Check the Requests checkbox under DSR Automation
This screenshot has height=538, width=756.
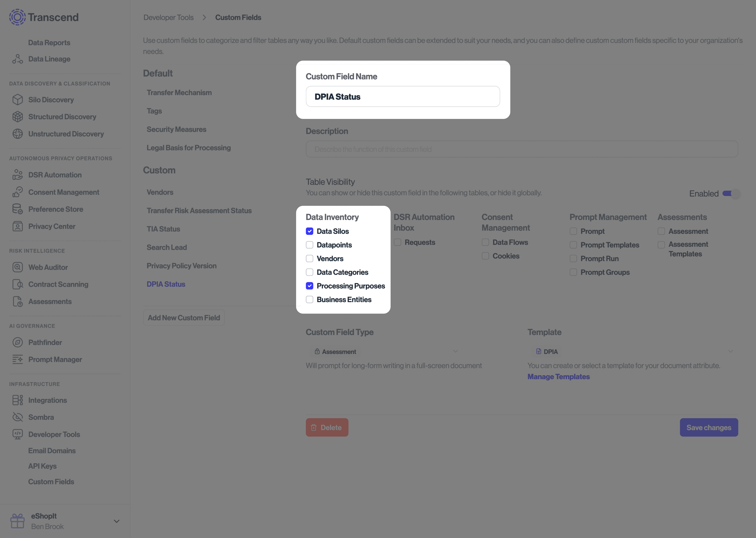pos(397,242)
